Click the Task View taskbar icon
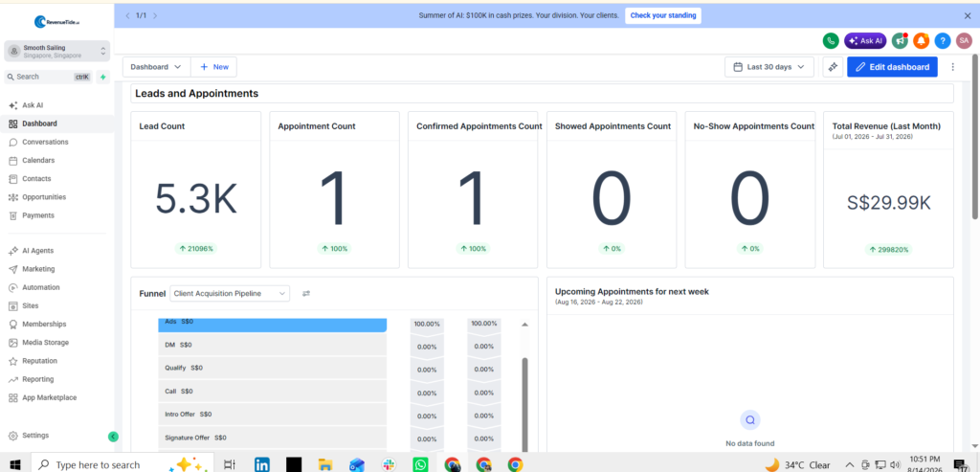 coord(230,464)
